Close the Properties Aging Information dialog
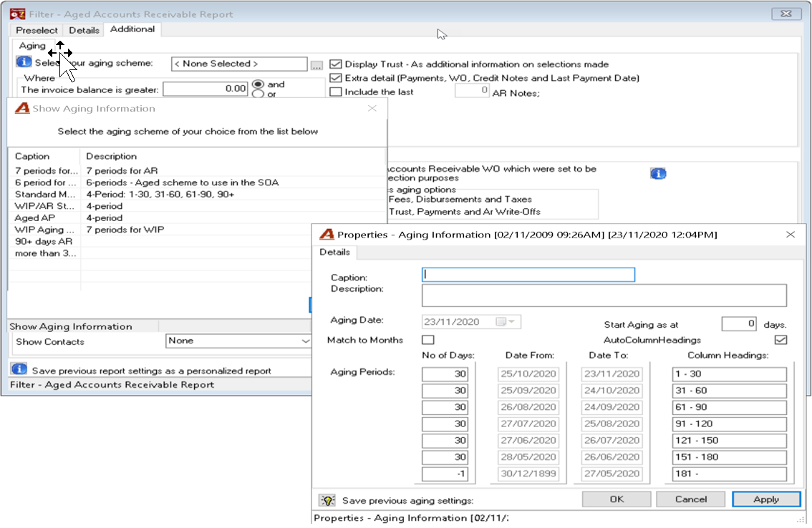This screenshot has width=812, height=528. (x=791, y=235)
